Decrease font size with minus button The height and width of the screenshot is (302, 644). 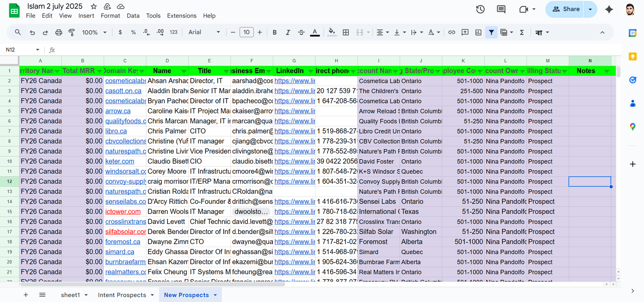point(233,33)
